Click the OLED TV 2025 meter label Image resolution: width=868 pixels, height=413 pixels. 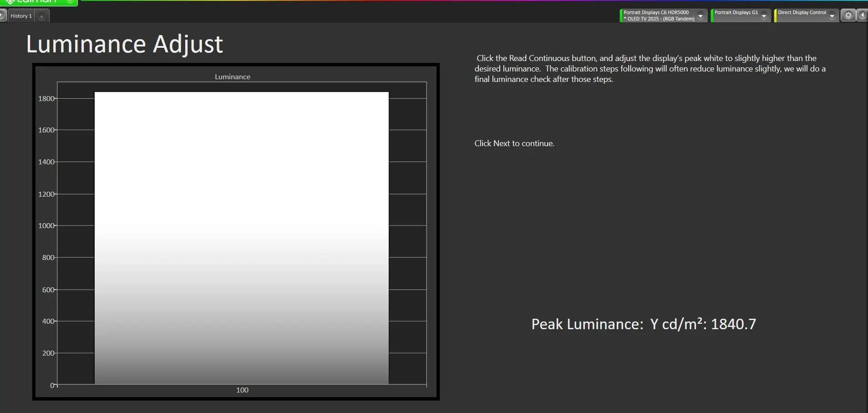(x=660, y=19)
